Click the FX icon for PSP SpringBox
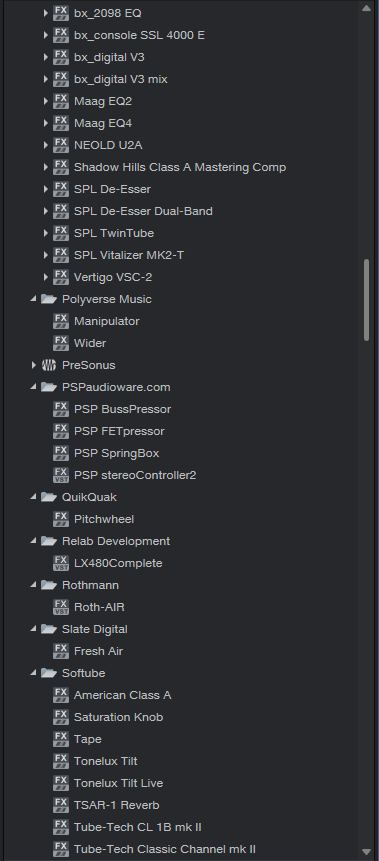Viewport: 379px width, 861px height. click(x=61, y=452)
